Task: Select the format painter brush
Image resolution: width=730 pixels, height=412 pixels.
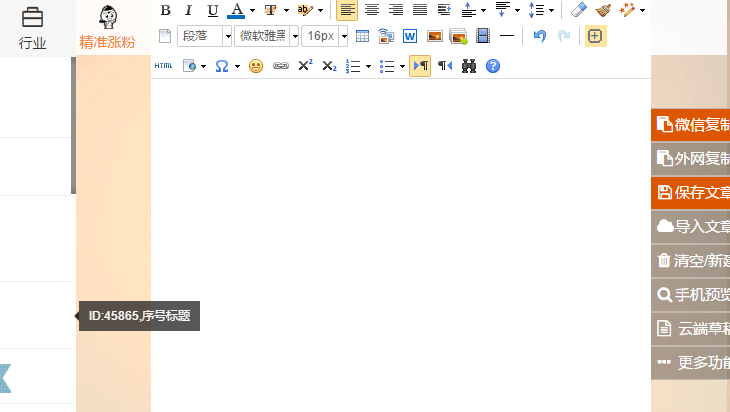Action: coord(603,10)
